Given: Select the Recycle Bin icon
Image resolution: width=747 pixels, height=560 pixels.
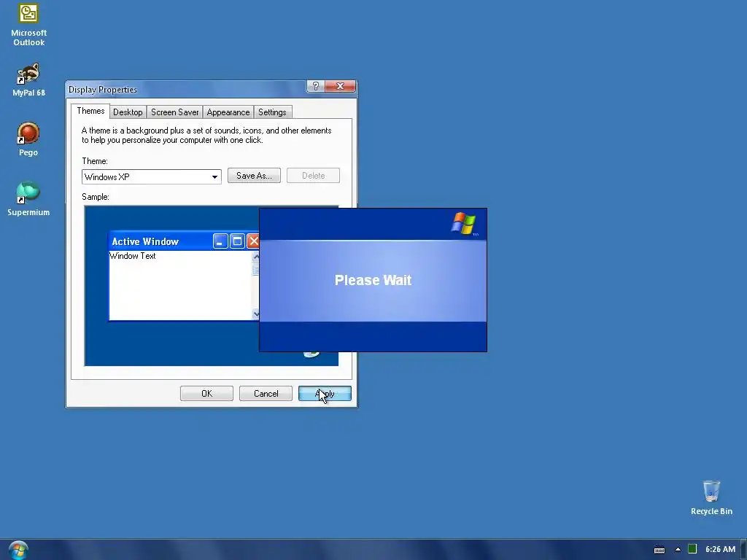Looking at the screenshot, I should pos(711,497).
